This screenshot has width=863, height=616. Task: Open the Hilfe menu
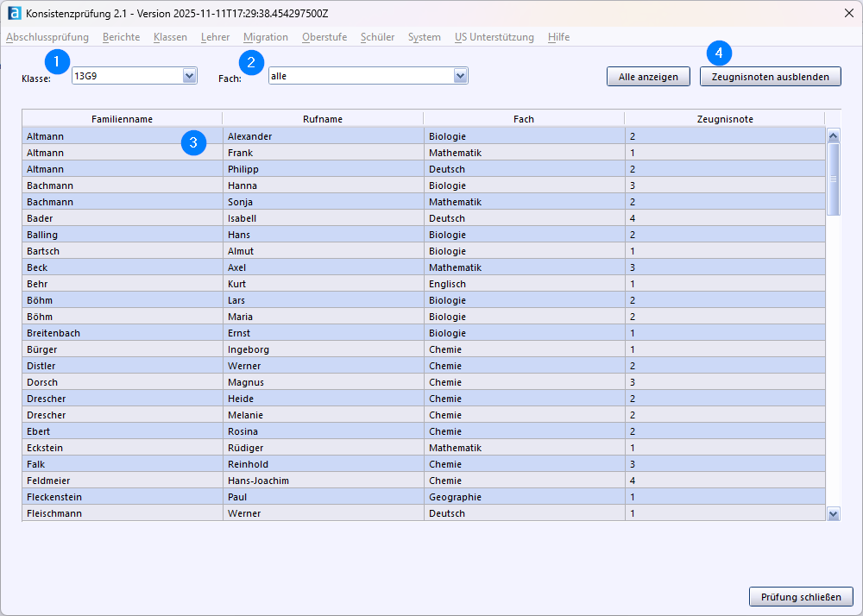558,37
